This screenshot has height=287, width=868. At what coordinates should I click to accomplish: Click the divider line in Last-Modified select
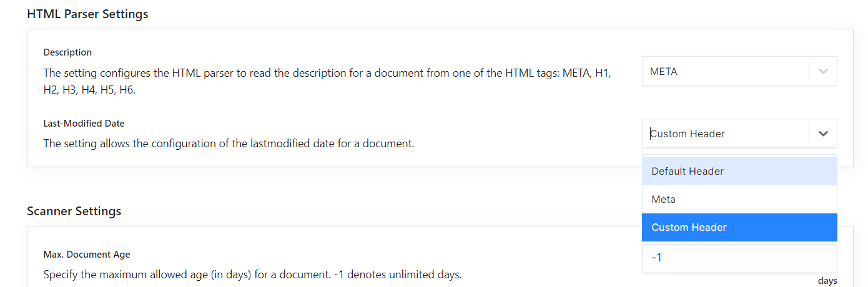(809, 134)
